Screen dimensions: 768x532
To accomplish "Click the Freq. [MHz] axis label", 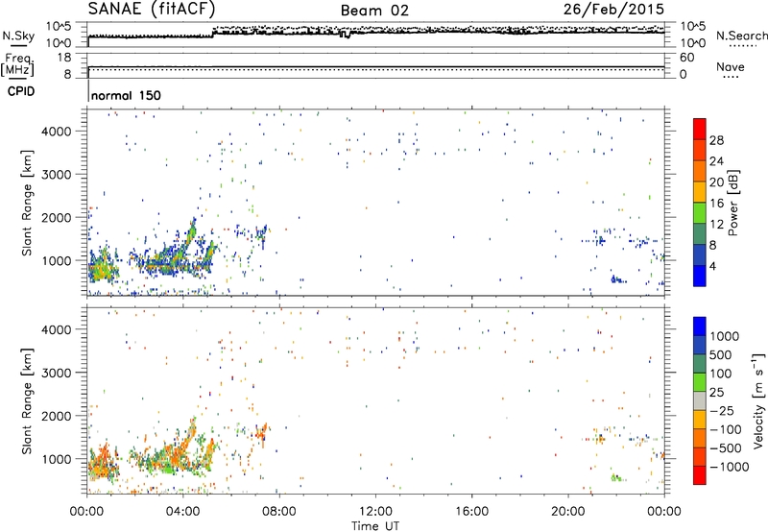I will (x=18, y=64).
